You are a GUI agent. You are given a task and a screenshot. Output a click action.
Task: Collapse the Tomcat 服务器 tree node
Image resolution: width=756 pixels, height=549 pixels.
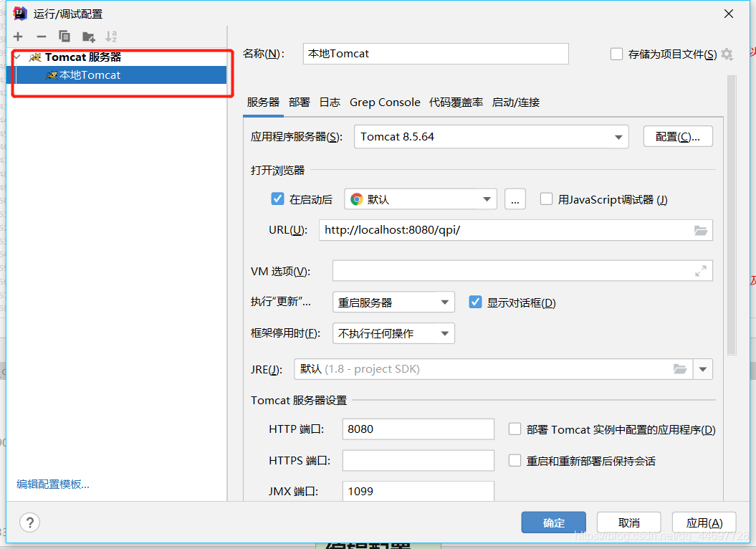pos(18,57)
